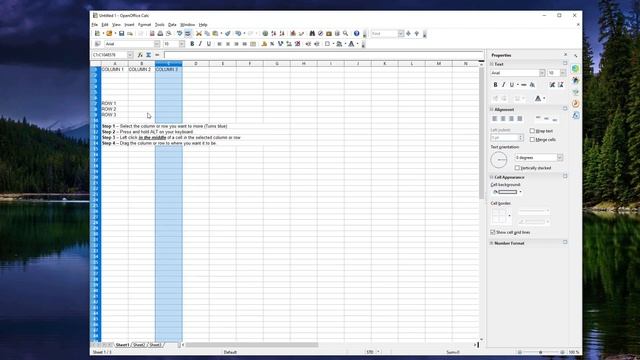The height and width of the screenshot is (360, 640).
Task: Click the text orientation dial
Action: [x=499, y=160]
